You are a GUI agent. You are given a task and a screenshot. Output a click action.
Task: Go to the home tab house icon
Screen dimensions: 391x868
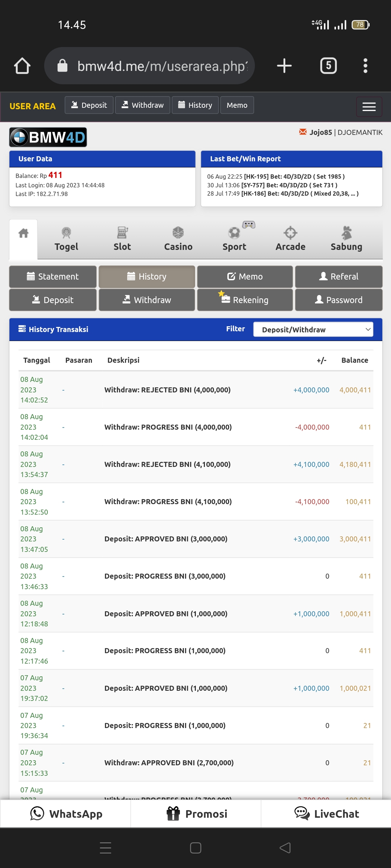(24, 234)
